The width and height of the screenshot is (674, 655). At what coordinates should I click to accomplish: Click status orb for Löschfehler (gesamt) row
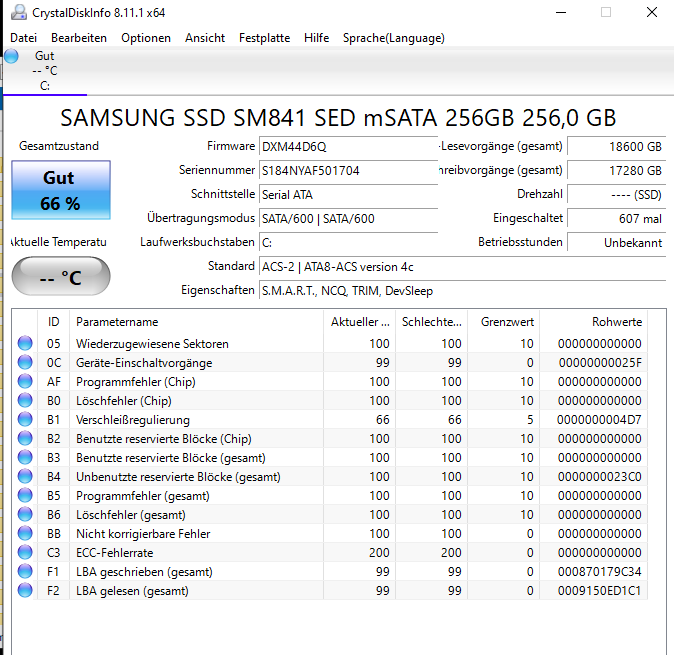25,514
